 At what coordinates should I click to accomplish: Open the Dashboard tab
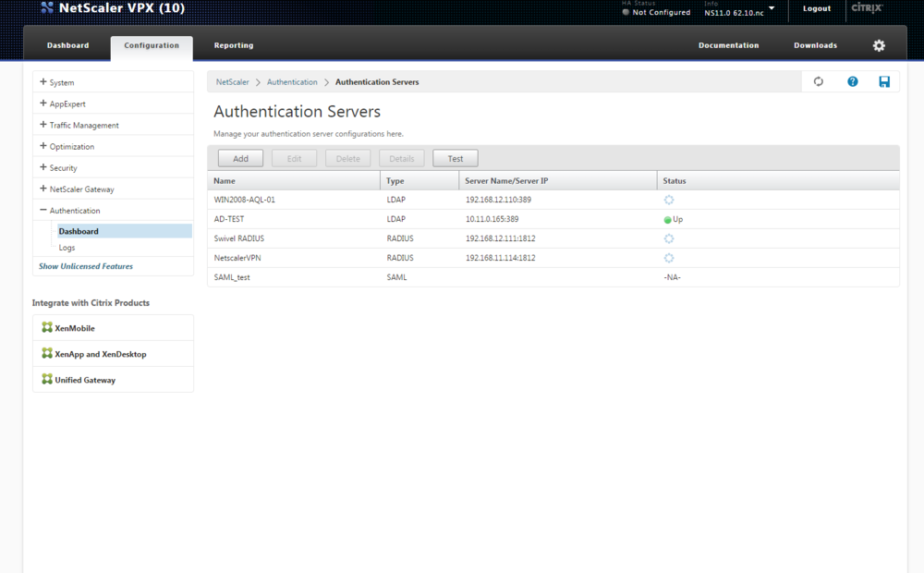tap(67, 44)
